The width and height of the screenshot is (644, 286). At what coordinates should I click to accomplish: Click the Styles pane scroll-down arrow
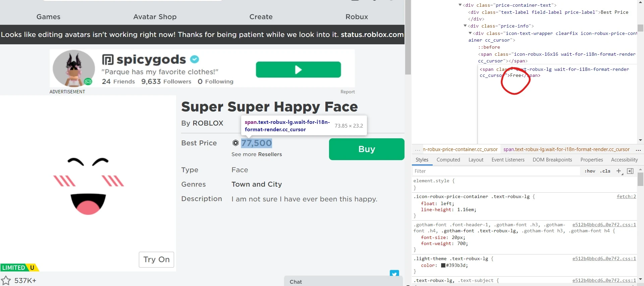640,279
